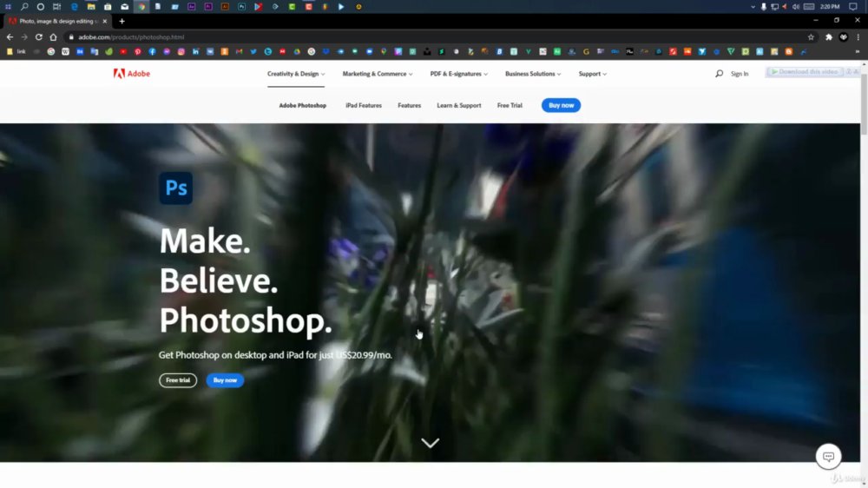The width and height of the screenshot is (868, 488).
Task: Launch Premiere Pro from taskbar
Action: point(208,7)
